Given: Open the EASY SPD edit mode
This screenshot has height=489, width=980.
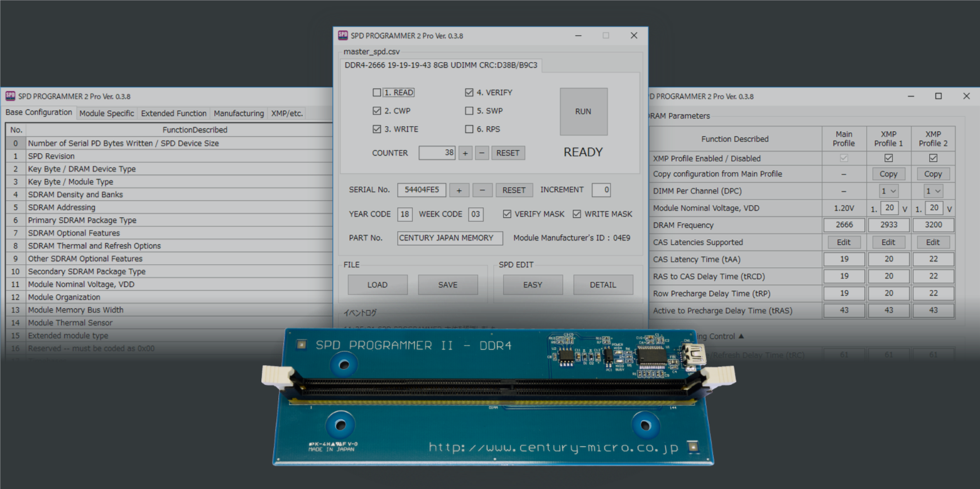Looking at the screenshot, I should [x=533, y=284].
